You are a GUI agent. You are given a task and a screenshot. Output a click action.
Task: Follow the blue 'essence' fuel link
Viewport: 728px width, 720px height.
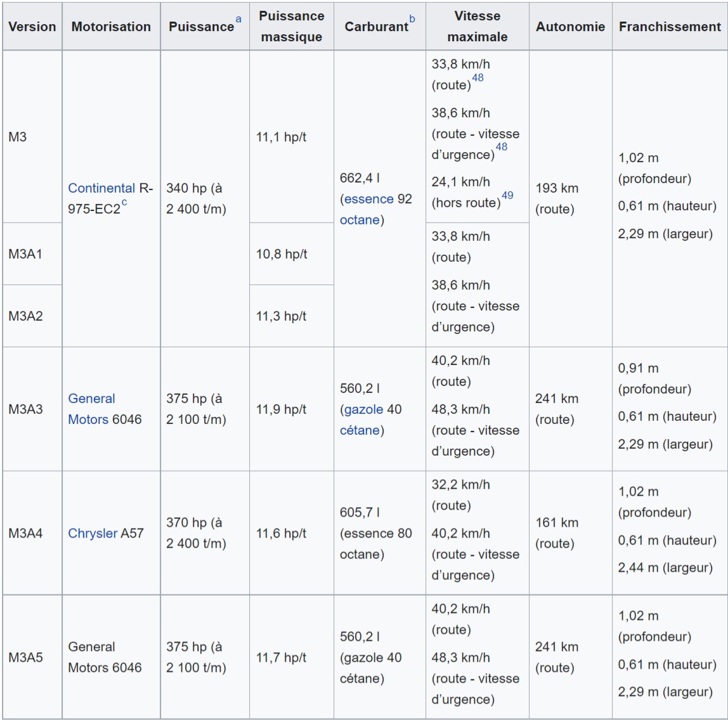[x=369, y=199]
